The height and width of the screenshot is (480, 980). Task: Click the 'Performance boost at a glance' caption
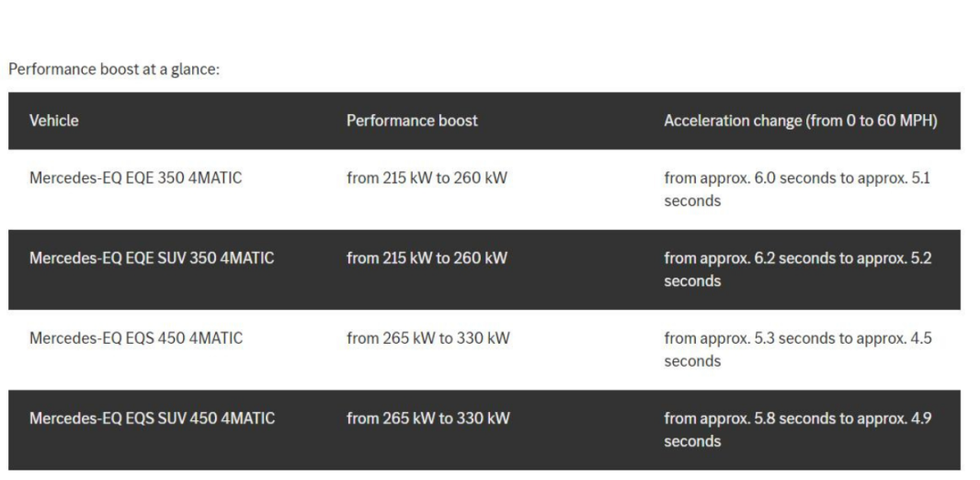pos(114,69)
